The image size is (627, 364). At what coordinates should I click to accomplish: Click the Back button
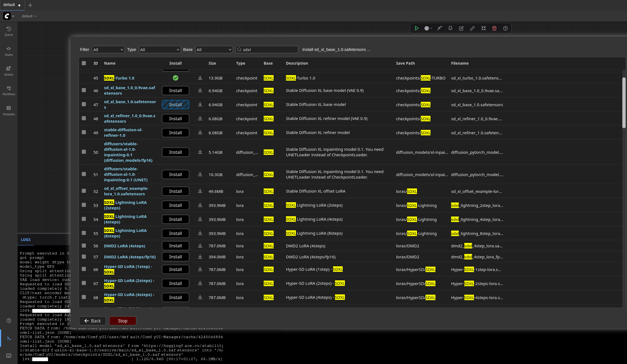[92, 321]
